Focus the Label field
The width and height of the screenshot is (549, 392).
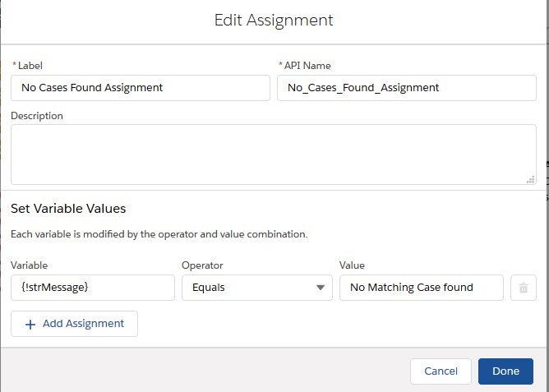(140, 88)
